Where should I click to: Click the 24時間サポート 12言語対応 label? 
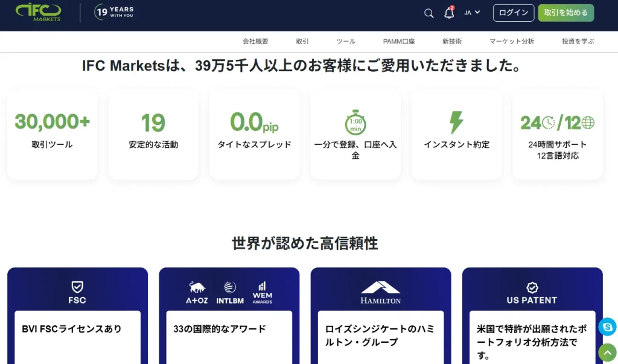[x=558, y=150]
